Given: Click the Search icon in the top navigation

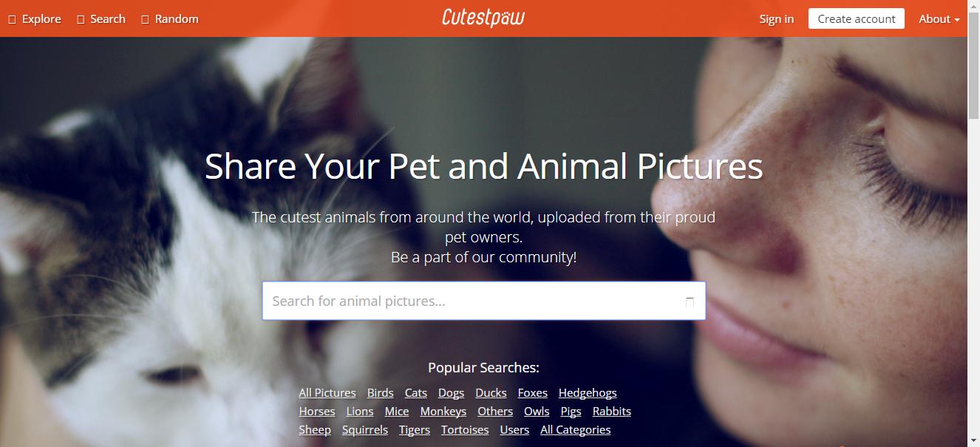Looking at the screenshot, I should pyautogui.click(x=81, y=19).
